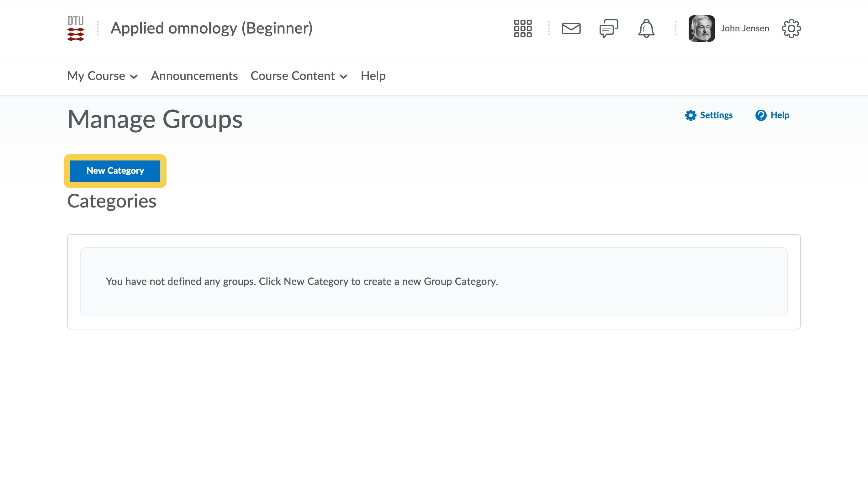868x488 pixels.
Task: Open the Course Content menu label
Action: (293, 76)
